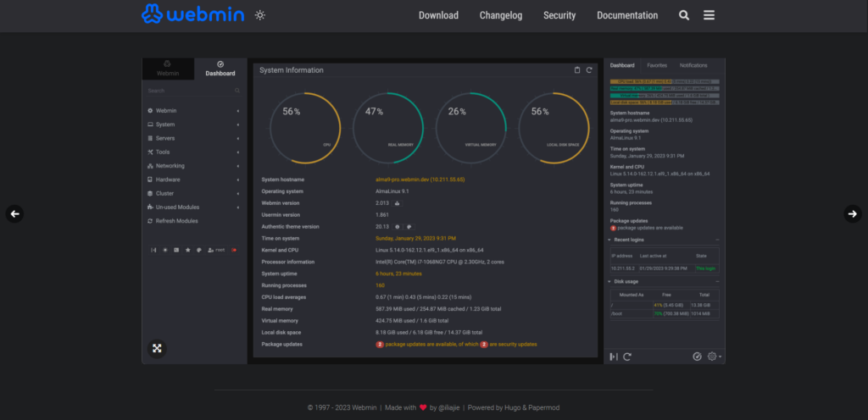Click second icon beside theme version 20.13
The width and height of the screenshot is (868, 420).
tap(409, 227)
